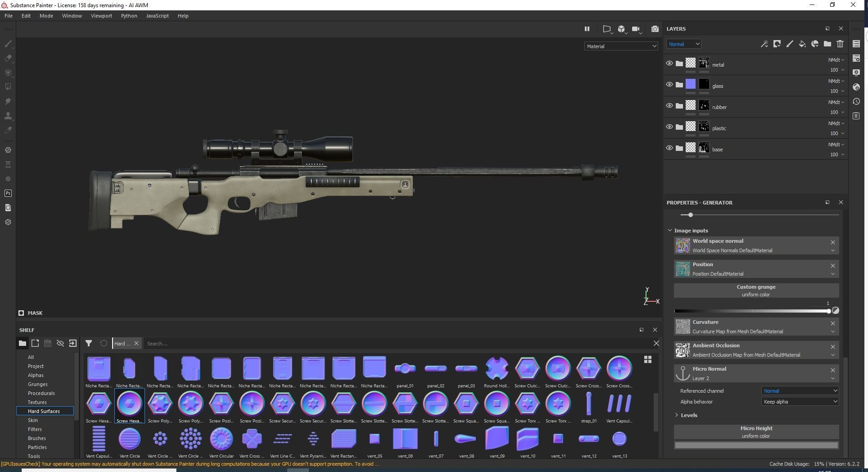
Task: Capture viewport screenshot with camera icon
Action: (655, 28)
